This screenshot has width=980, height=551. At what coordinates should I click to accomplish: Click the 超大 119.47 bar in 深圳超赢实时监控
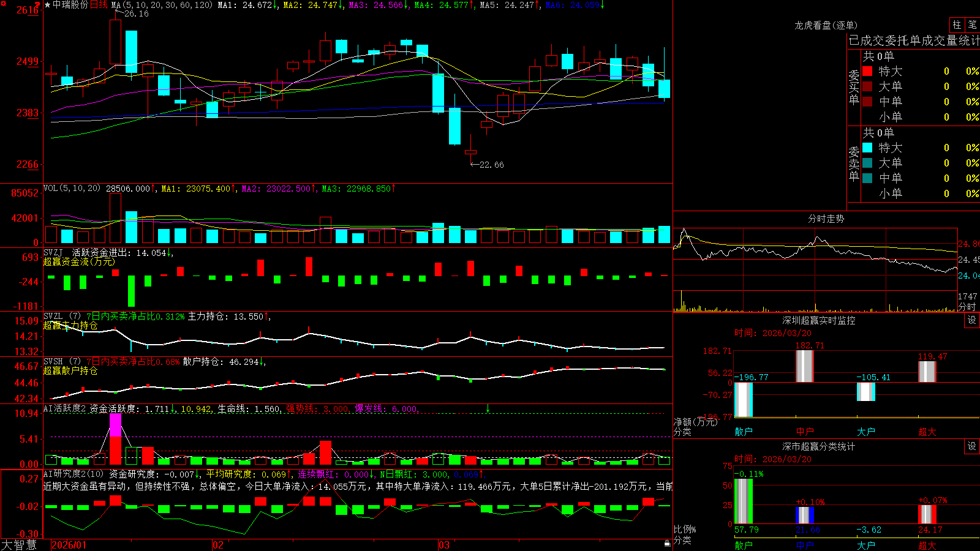(x=927, y=372)
